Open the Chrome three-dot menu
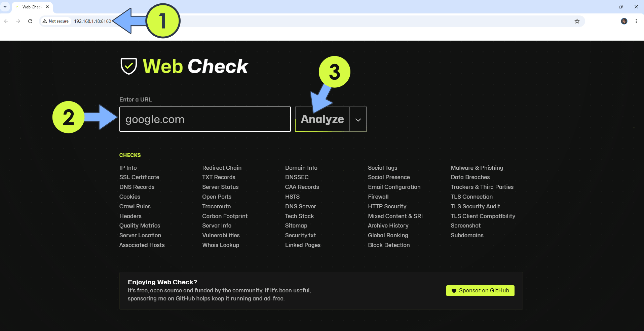This screenshot has width=644, height=331. tap(636, 21)
